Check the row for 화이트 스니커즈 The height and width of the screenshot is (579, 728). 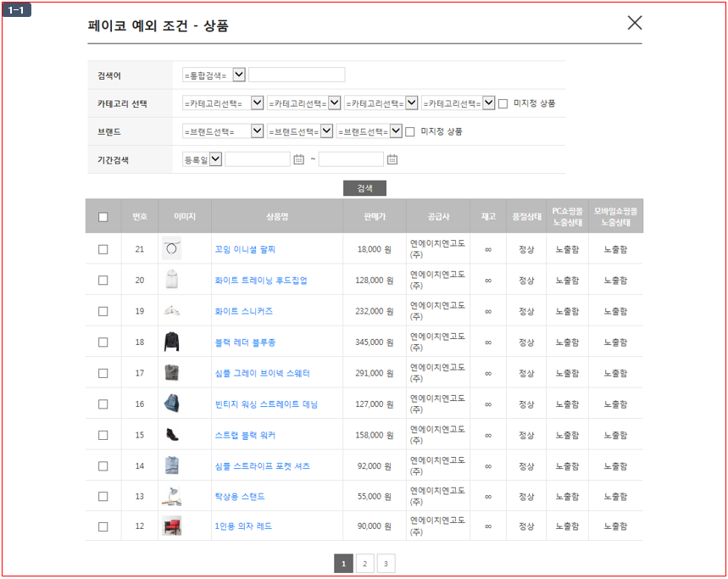pos(103,311)
